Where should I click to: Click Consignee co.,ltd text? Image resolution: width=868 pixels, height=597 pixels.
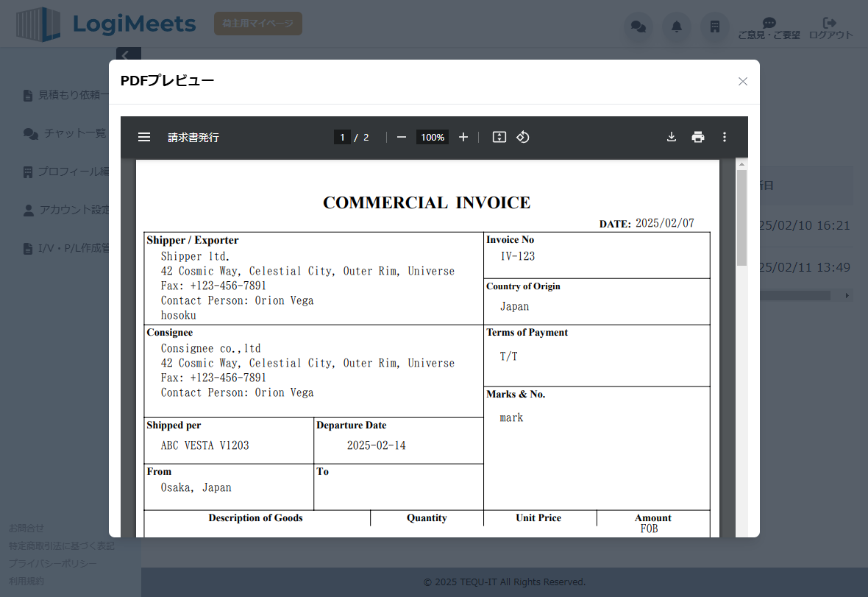(210, 348)
